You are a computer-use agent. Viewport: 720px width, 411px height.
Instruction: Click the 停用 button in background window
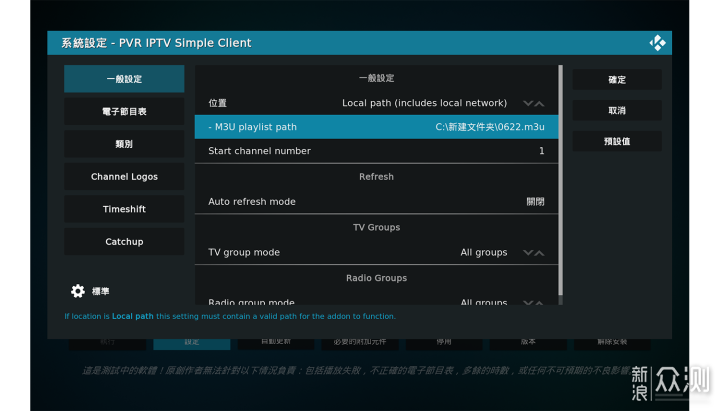[x=444, y=343]
